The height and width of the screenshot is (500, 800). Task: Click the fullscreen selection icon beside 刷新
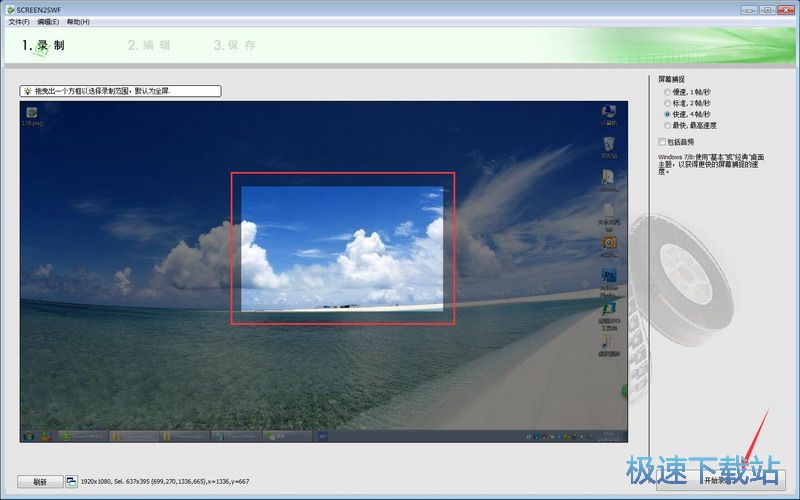click(x=72, y=481)
